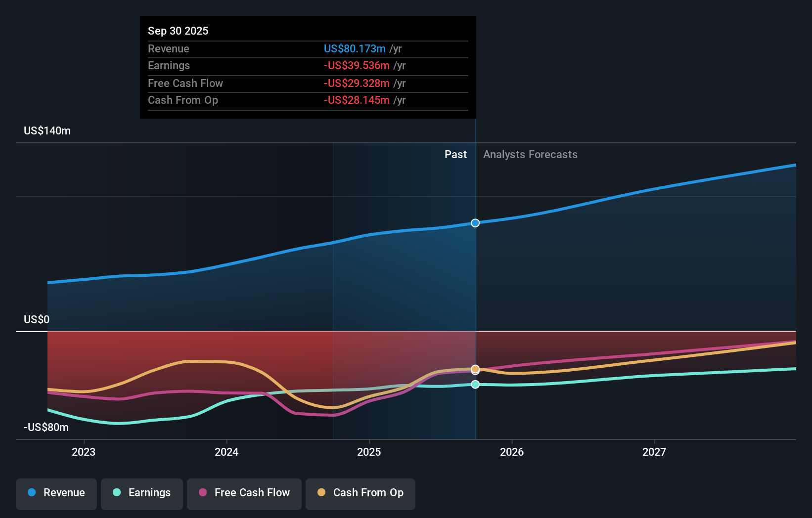Select the teal Earnings marker on the chart
The width and height of the screenshot is (812, 518).
click(475, 385)
